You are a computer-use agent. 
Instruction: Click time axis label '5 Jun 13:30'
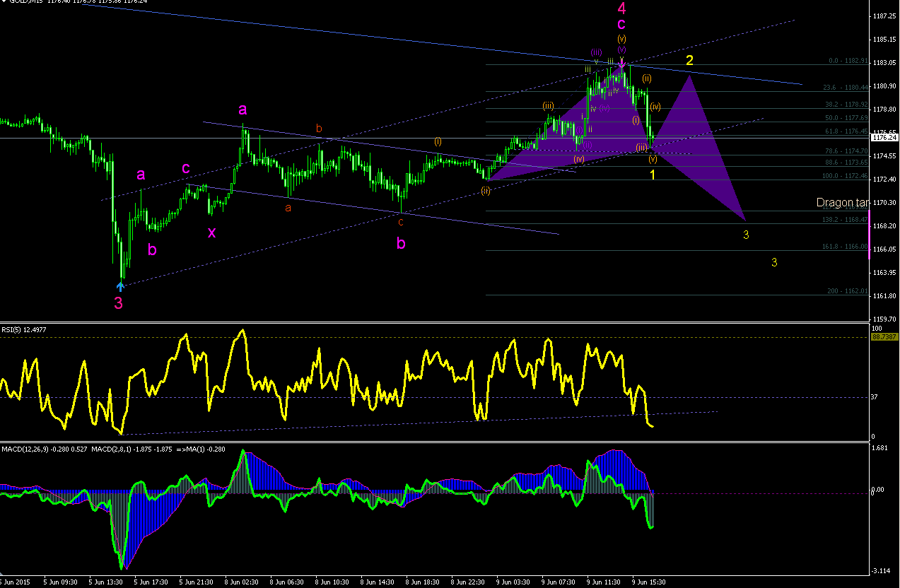point(104,582)
